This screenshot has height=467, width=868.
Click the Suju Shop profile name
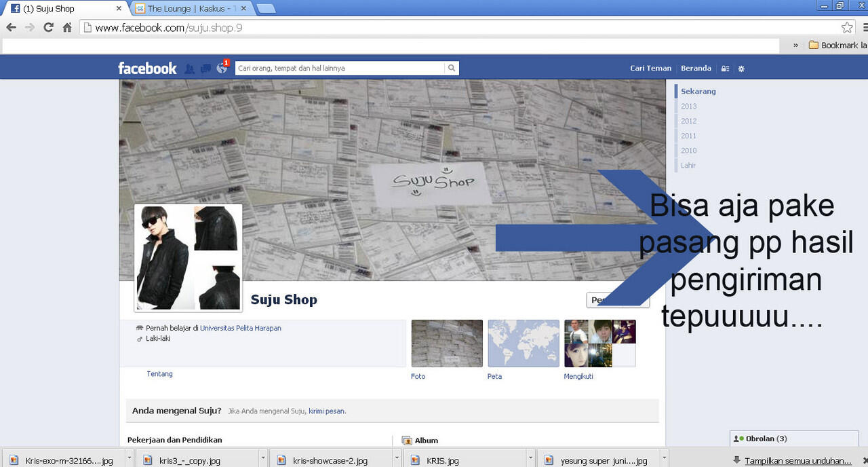click(x=284, y=300)
